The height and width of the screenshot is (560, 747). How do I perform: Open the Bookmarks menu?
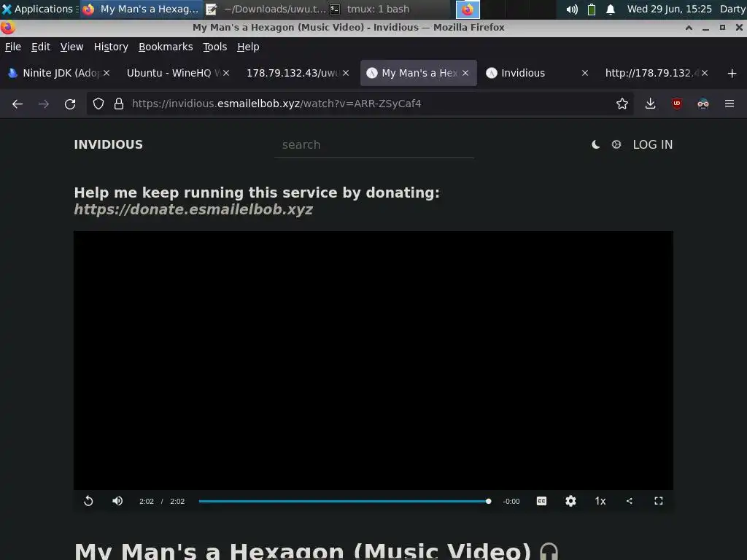(x=166, y=47)
